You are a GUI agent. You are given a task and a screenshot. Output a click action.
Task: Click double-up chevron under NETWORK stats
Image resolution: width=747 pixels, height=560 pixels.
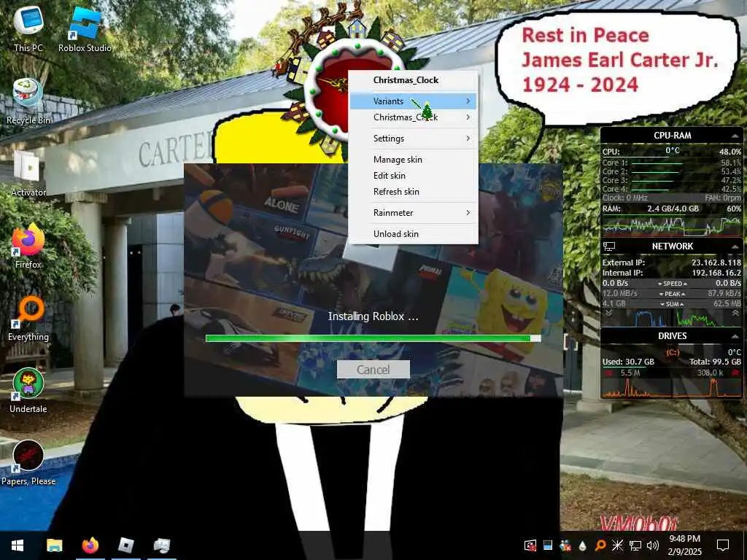pos(735,314)
